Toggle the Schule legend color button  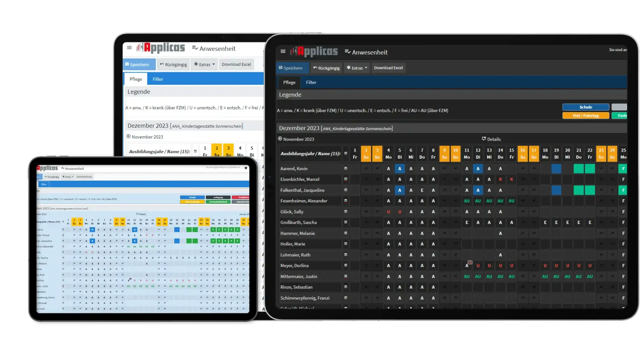click(x=586, y=107)
